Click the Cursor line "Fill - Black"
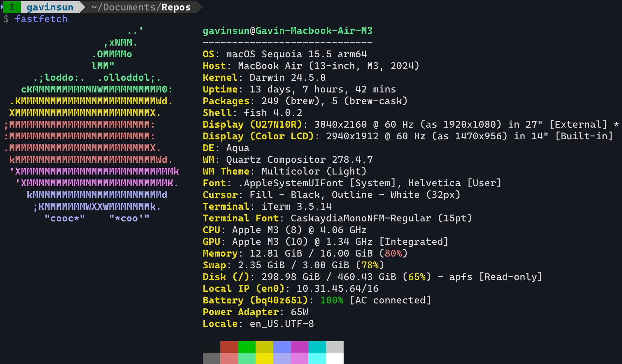Image resolution: width=622 pixels, height=364 pixels. [332, 195]
